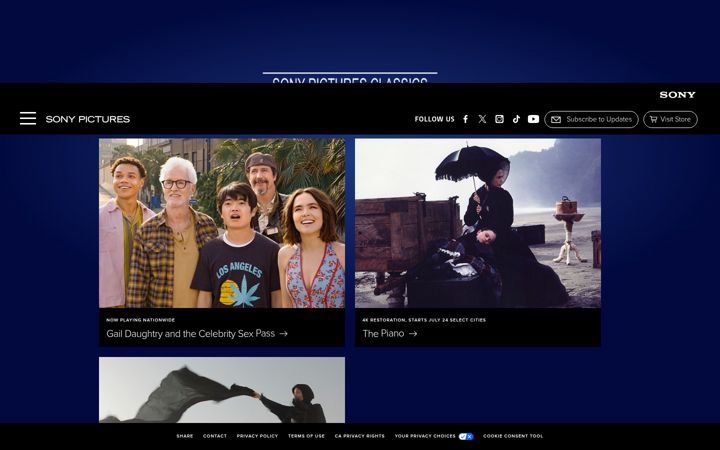Screen dimensions: 720x450
Task: Open Gail Daughtry movie photo thumbnail
Action: pyautogui.click(x=222, y=223)
